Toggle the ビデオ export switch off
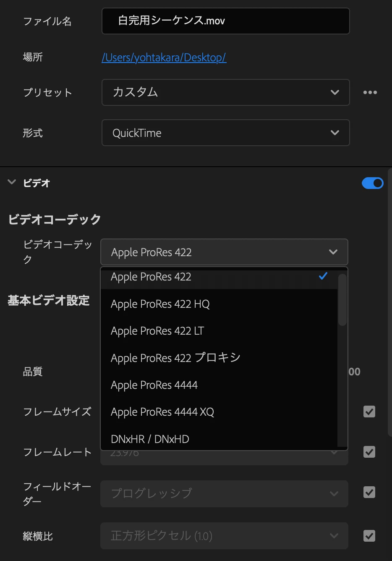Screen dimensions: 392x561 tap(373, 183)
